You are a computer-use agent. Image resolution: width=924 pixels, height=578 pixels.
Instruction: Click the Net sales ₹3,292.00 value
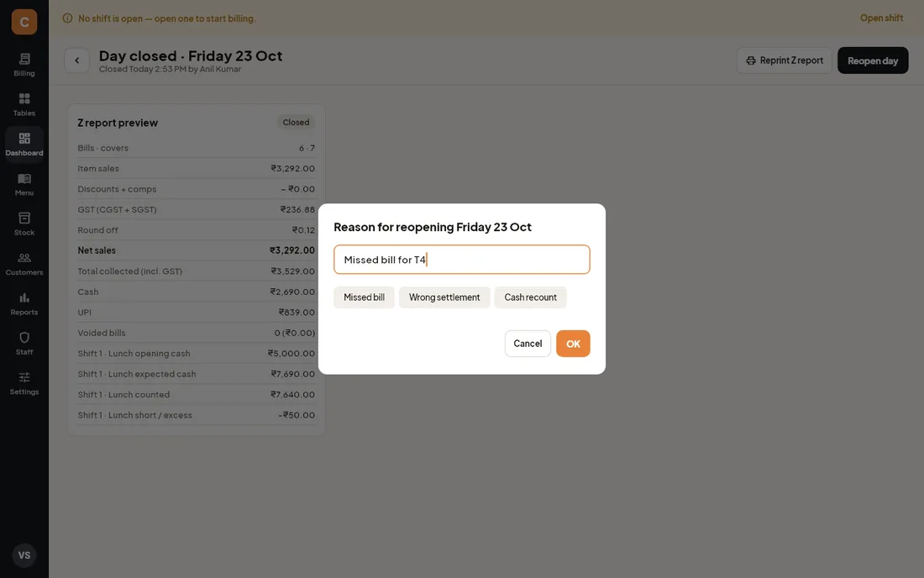tap(292, 250)
